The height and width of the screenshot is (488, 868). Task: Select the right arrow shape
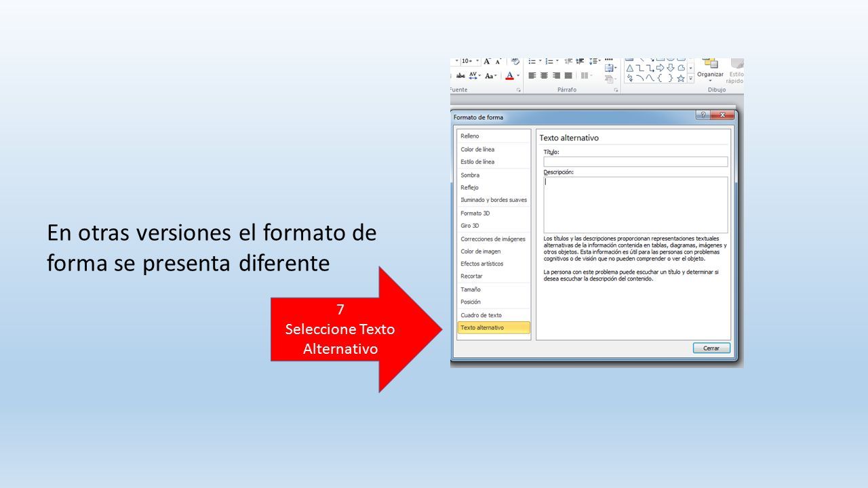pyautogui.click(x=660, y=68)
